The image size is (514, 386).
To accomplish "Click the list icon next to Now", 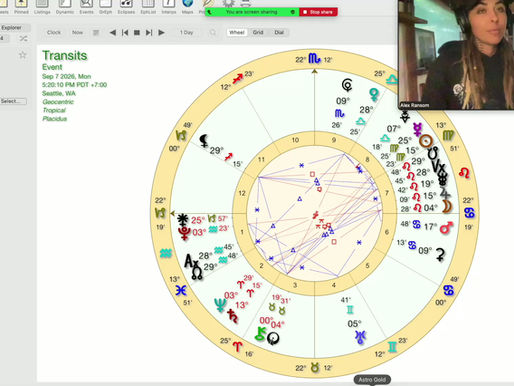I will pos(96,33).
